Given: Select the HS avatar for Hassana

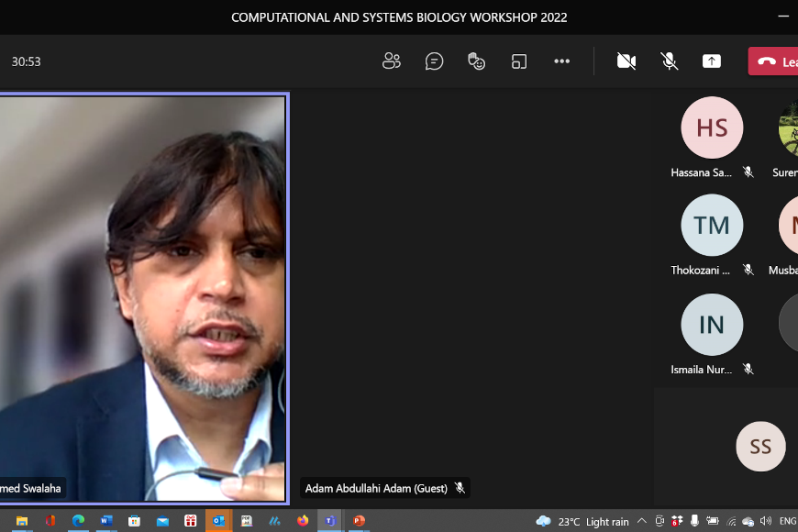Looking at the screenshot, I should click(712, 127).
